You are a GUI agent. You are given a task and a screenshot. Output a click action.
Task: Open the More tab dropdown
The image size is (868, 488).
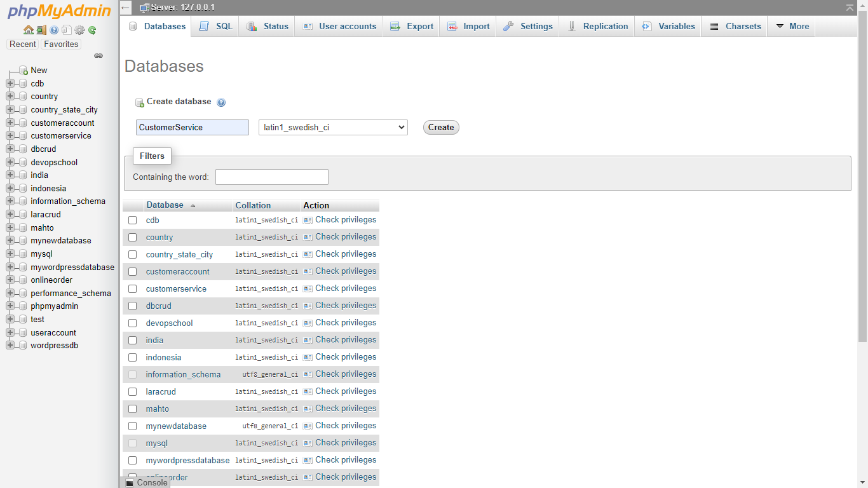pos(792,27)
